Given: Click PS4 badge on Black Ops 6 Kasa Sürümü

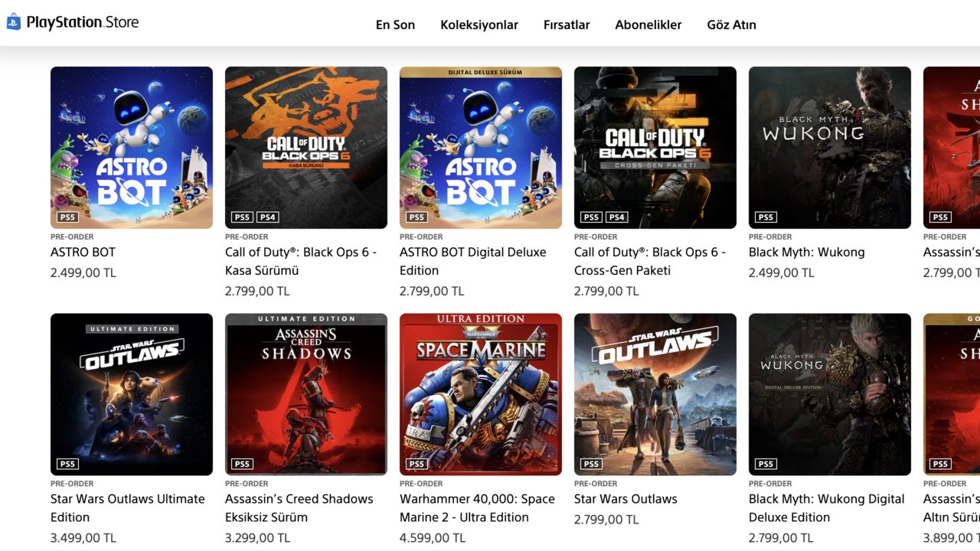Looking at the screenshot, I should pyautogui.click(x=267, y=217).
